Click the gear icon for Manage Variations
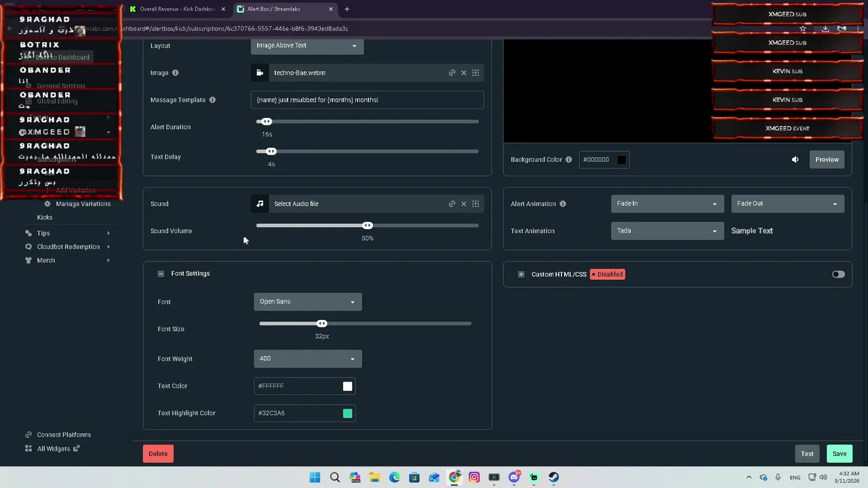Viewport: 868px width, 488px height. click(x=47, y=203)
